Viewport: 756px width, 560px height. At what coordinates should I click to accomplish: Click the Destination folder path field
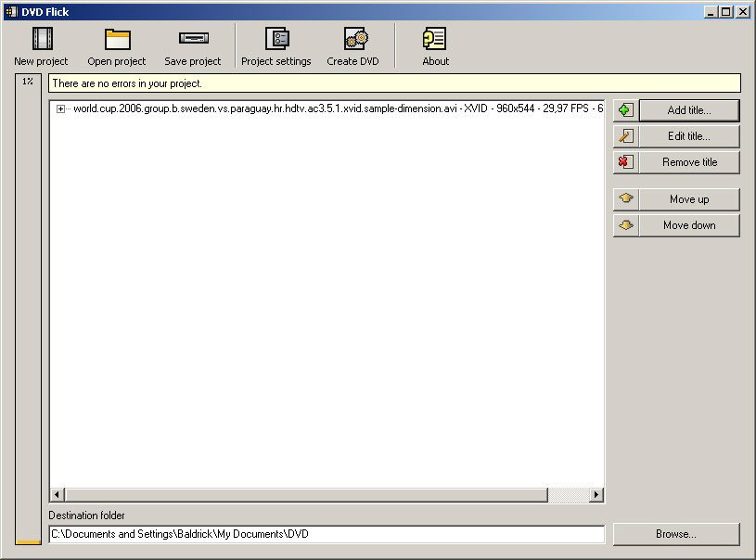point(327,534)
